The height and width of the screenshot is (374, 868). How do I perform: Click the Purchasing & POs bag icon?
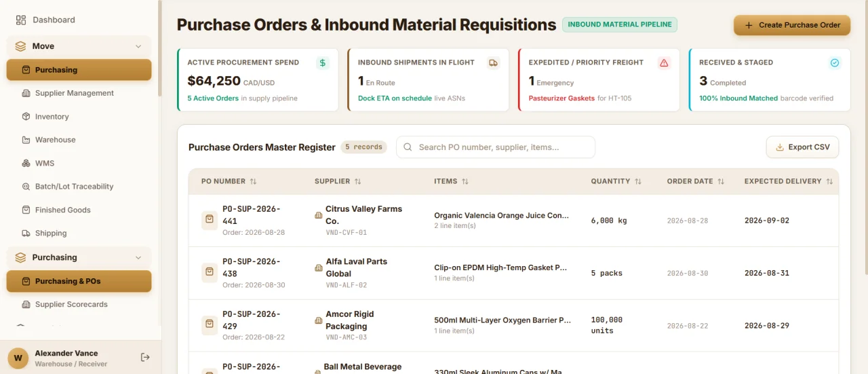click(x=26, y=281)
